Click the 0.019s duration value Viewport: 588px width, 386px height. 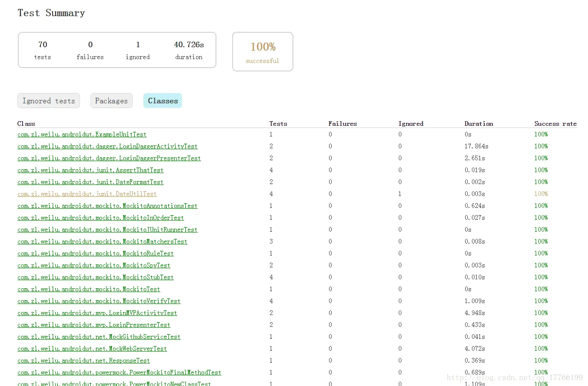click(x=474, y=170)
